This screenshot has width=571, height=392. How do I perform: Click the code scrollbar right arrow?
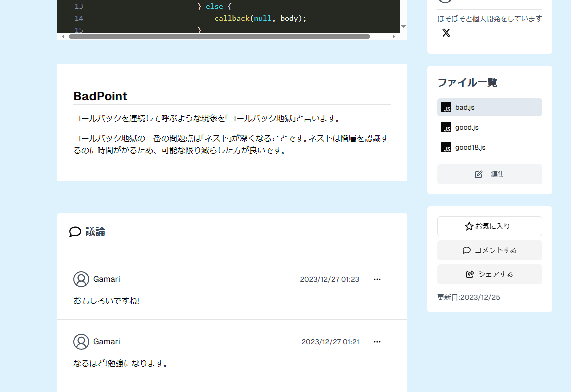coord(394,37)
